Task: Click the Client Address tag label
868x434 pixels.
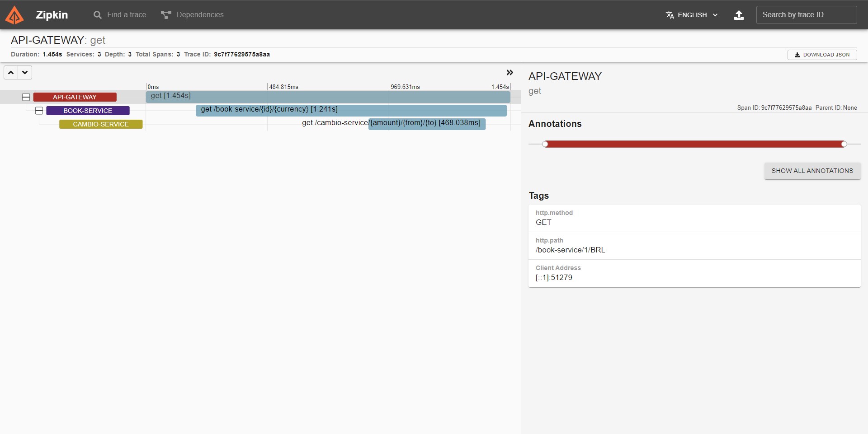Action: click(558, 268)
